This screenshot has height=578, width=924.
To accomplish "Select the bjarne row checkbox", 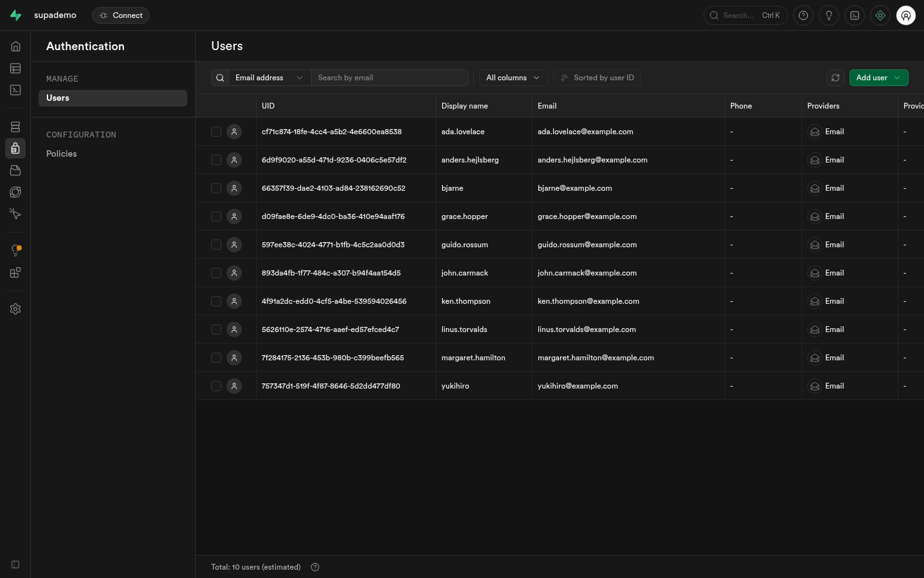I will [216, 188].
